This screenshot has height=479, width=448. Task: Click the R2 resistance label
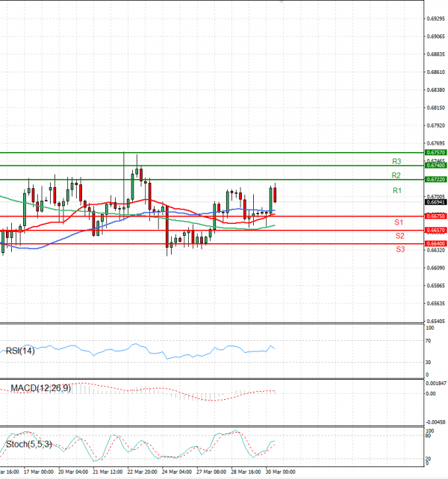397,175
